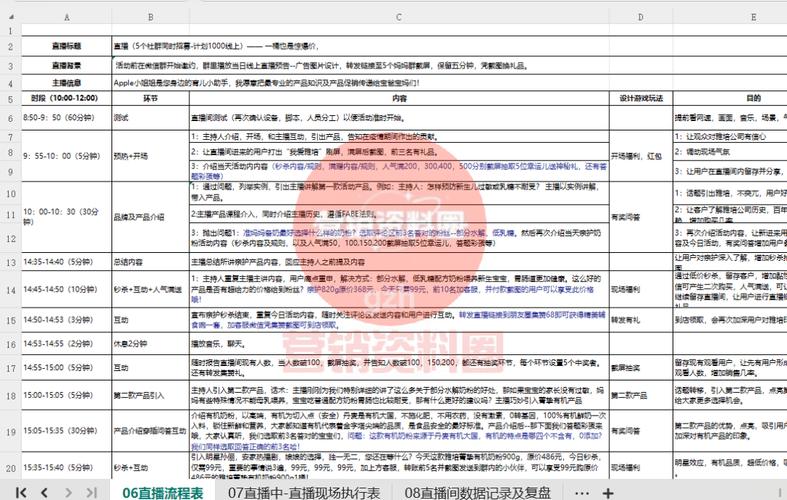Open the 08直播间数据记录及复盘 sheet tab
Viewport: 787px width, 500px height.
click(x=477, y=492)
